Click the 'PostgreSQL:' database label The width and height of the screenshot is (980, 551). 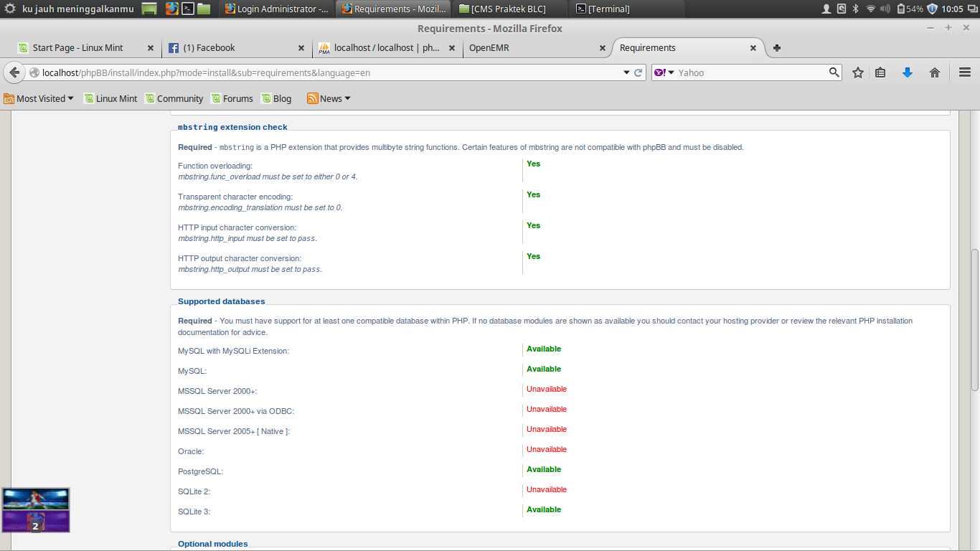200,471
